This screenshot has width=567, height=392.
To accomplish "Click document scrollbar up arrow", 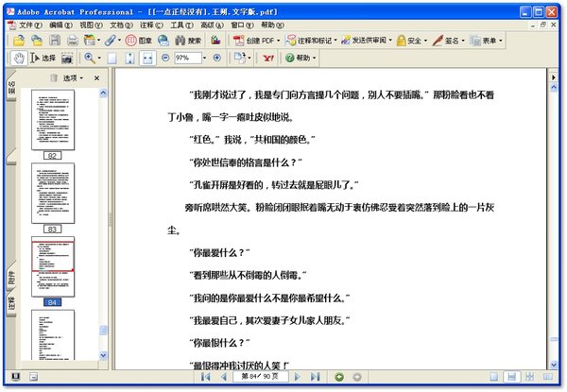I will pos(554,87).
